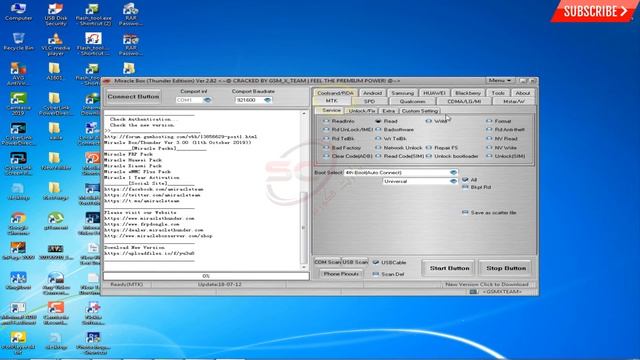Viewport: 640px width, 360px height.
Task: Select the Repair FS option
Action: click(442, 148)
